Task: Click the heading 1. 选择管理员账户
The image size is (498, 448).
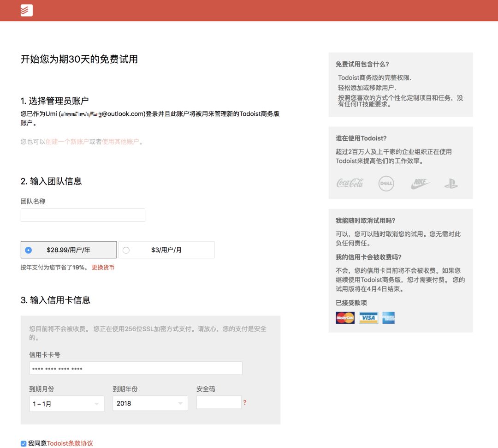Action: click(x=54, y=101)
